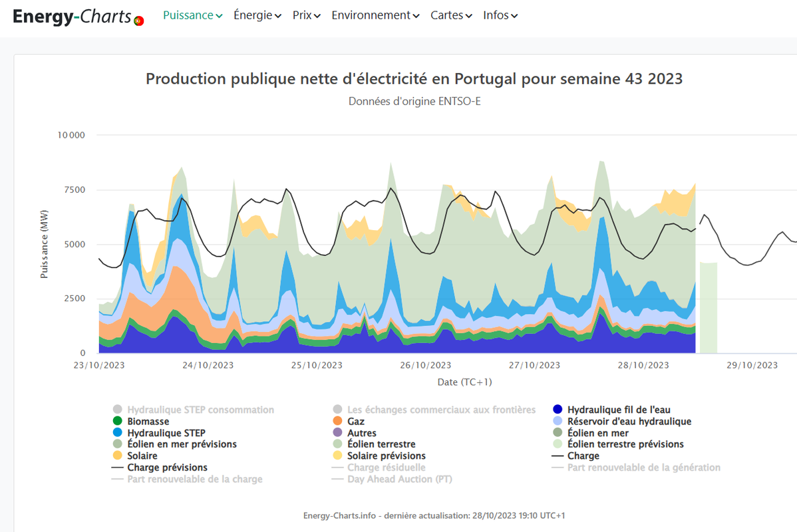Image resolution: width=797 pixels, height=532 pixels.
Task: Click Éolien en mer legend marker
Action: click(558, 432)
